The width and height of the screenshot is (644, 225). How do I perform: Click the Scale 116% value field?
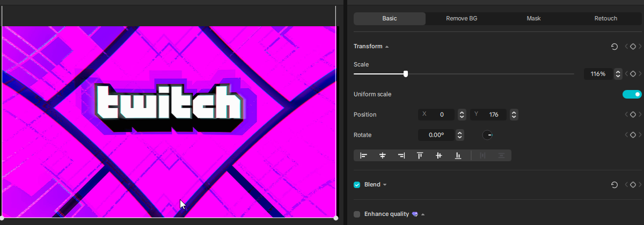click(x=598, y=74)
